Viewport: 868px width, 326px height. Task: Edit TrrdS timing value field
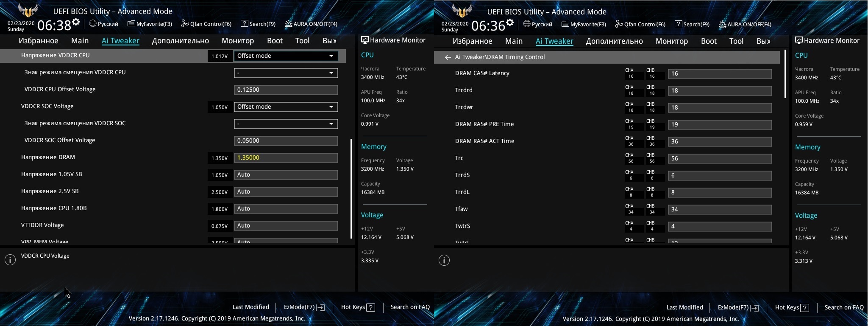[720, 175]
